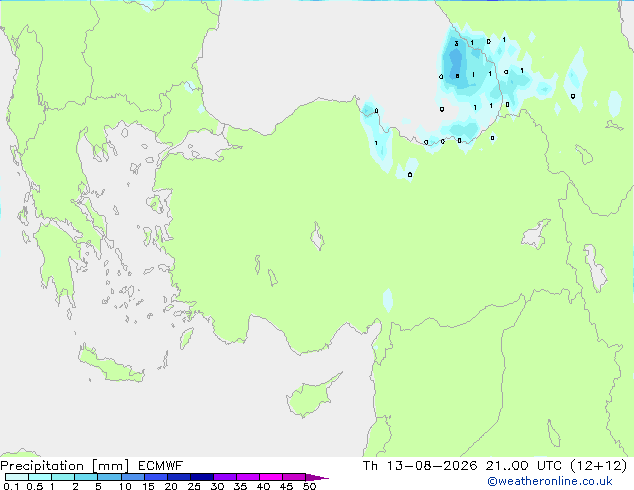Viewport: 634px width, 490px height.
Task: Click the 40–45 mm magenta swatch
Action: point(271,477)
